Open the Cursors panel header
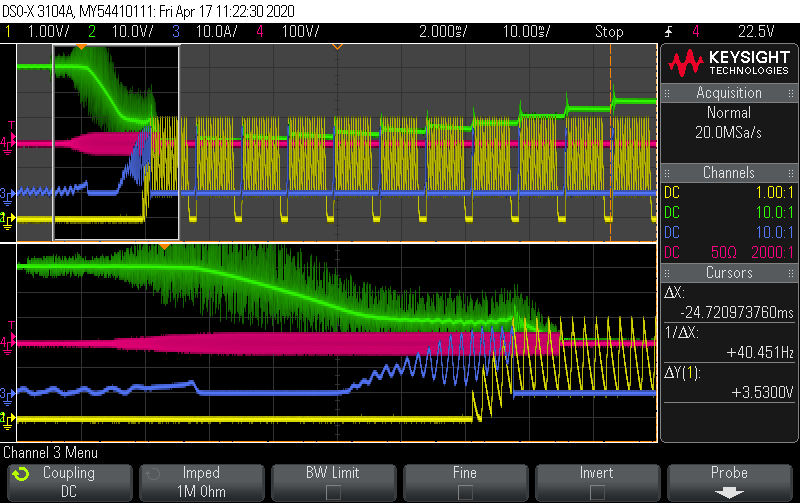This screenshot has width=800, height=503. 729,273
